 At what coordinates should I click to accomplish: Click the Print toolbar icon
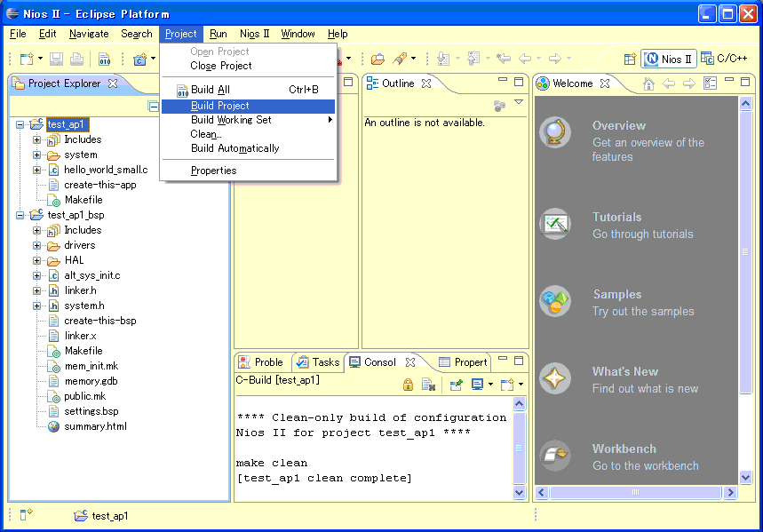tap(76, 59)
